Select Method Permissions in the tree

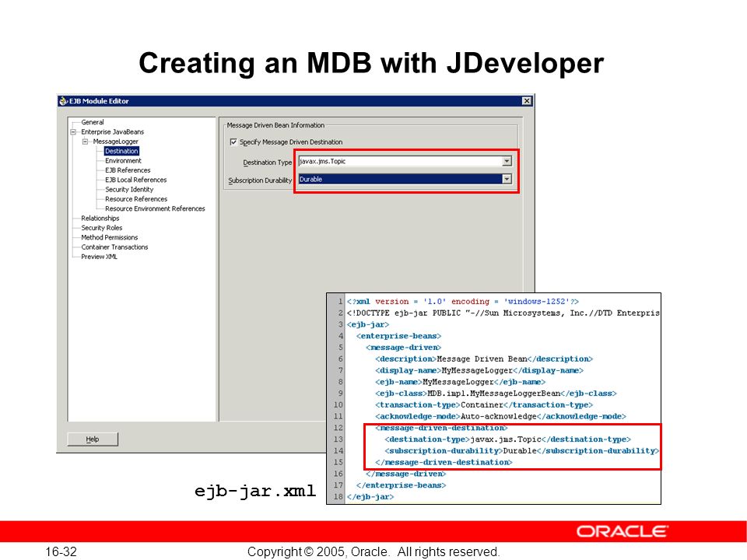109,237
